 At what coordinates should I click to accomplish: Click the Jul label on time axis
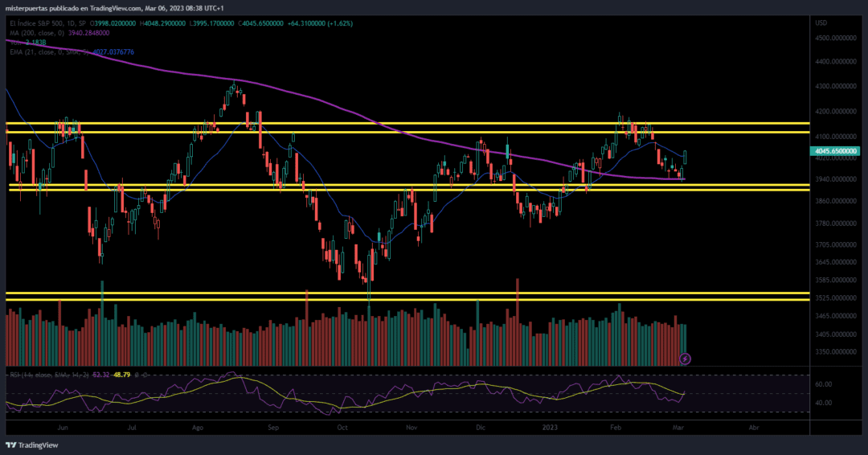coord(132,428)
